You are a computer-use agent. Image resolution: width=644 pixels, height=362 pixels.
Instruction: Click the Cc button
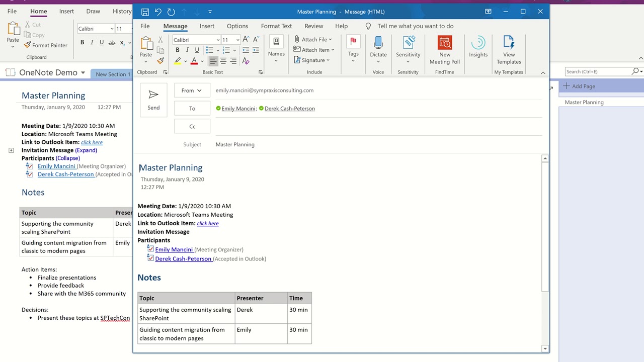[192, 127]
